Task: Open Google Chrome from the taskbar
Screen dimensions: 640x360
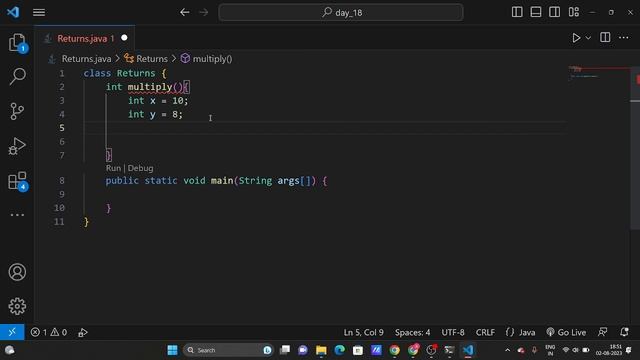Action: (x=394, y=350)
